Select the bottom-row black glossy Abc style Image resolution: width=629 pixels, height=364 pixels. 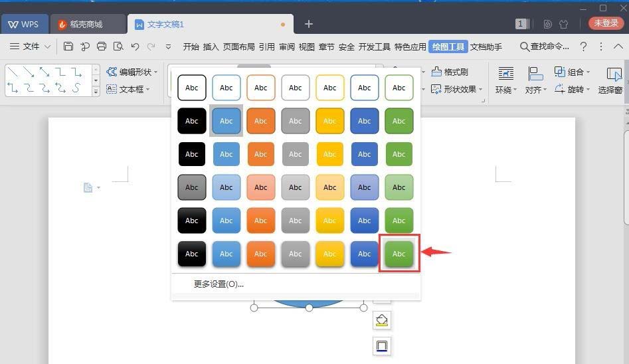192,254
